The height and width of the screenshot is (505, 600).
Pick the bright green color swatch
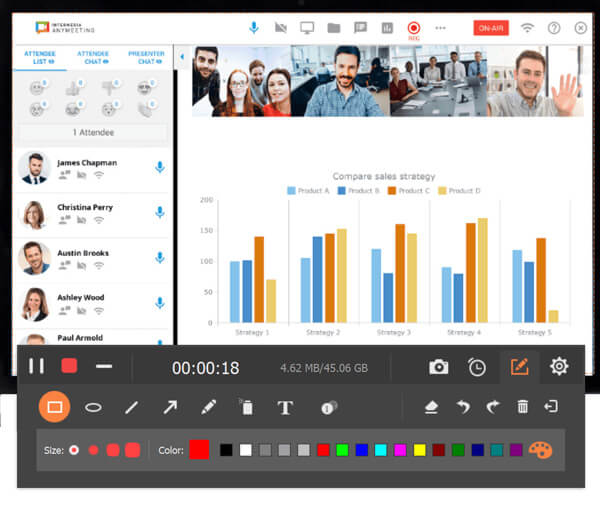342,450
